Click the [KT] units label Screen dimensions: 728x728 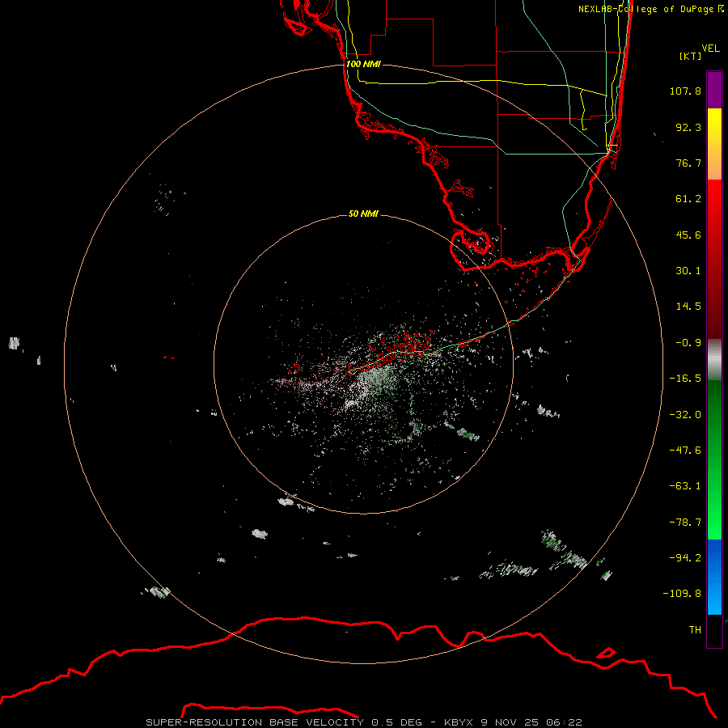click(x=691, y=56)
